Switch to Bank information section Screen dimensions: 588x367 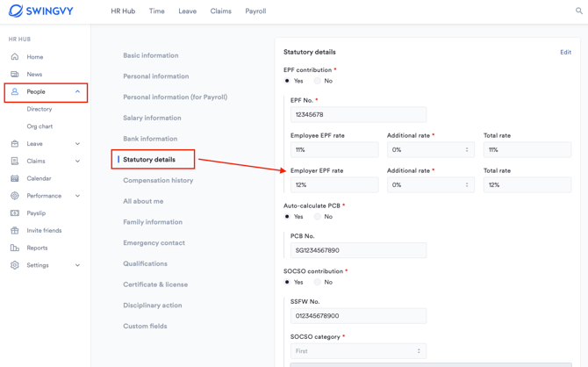(150, 139)
